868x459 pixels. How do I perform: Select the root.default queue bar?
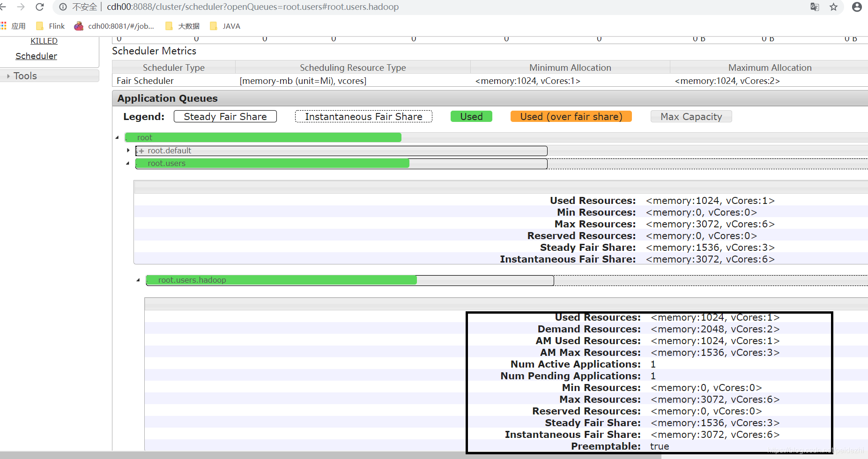click(x=341, y=150)
